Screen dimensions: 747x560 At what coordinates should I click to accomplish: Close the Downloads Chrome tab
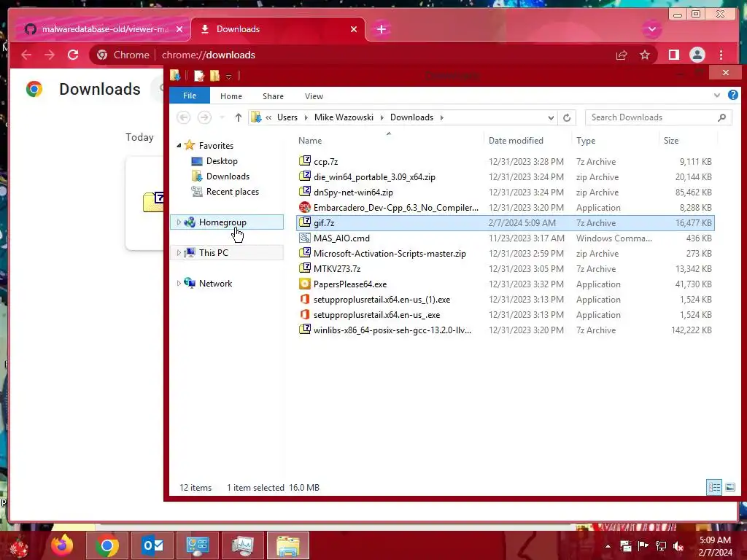click(x=354, y=29)
